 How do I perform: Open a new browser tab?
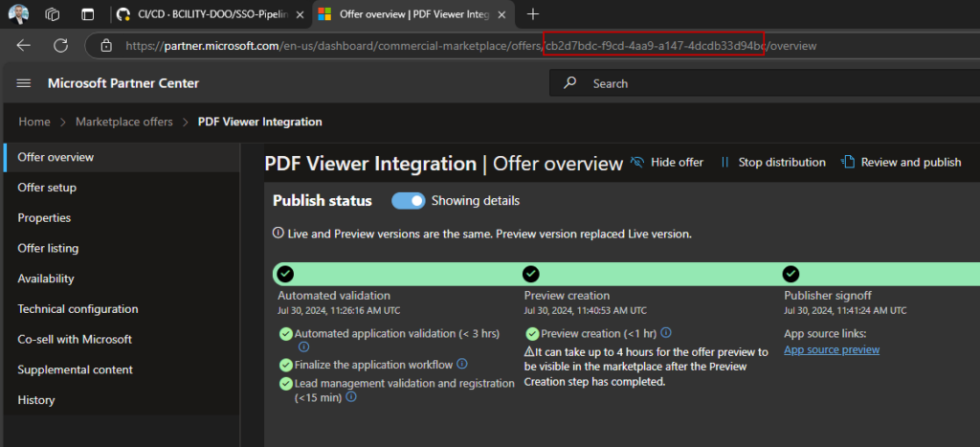tap(532, 14)
